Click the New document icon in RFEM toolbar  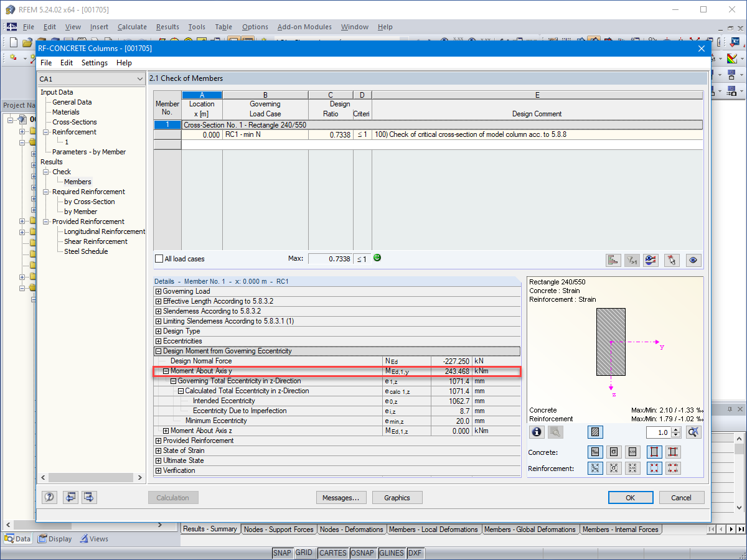click(x=14, y=42)
